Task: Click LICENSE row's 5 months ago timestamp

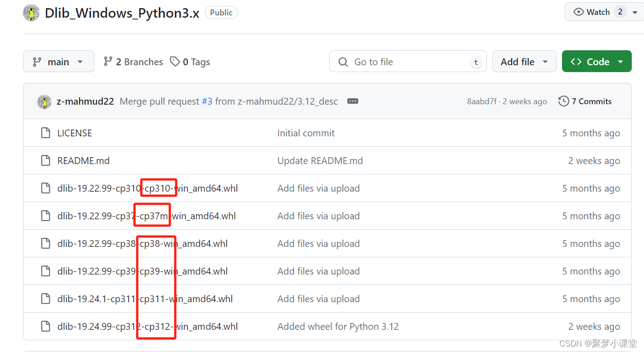Action: pyautogui.click(x=591, y=133)
